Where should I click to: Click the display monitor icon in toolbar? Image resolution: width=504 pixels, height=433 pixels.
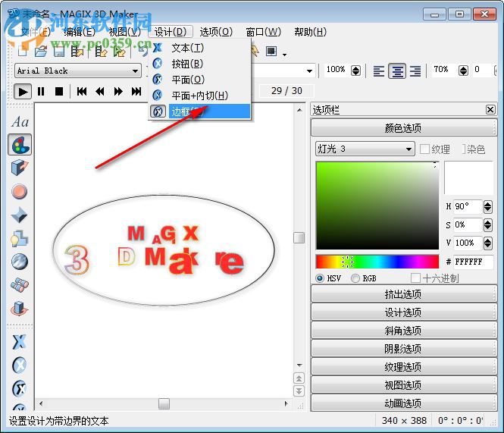tap(271, 51)
